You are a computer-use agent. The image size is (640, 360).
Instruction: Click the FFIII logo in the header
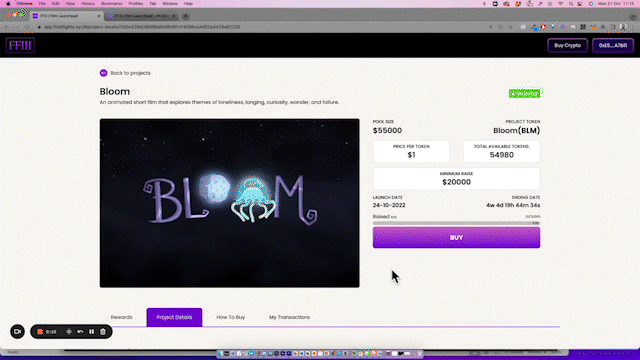[20, 45]
